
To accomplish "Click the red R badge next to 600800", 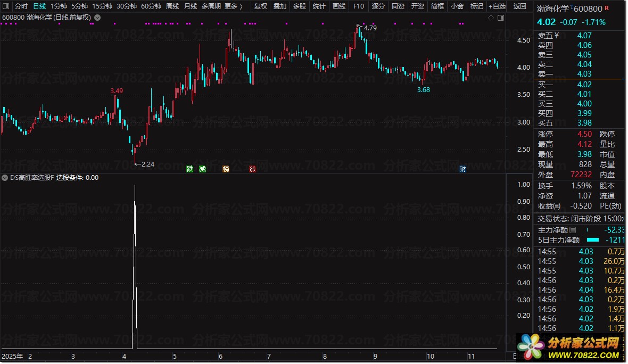I will tap(607, 7).
